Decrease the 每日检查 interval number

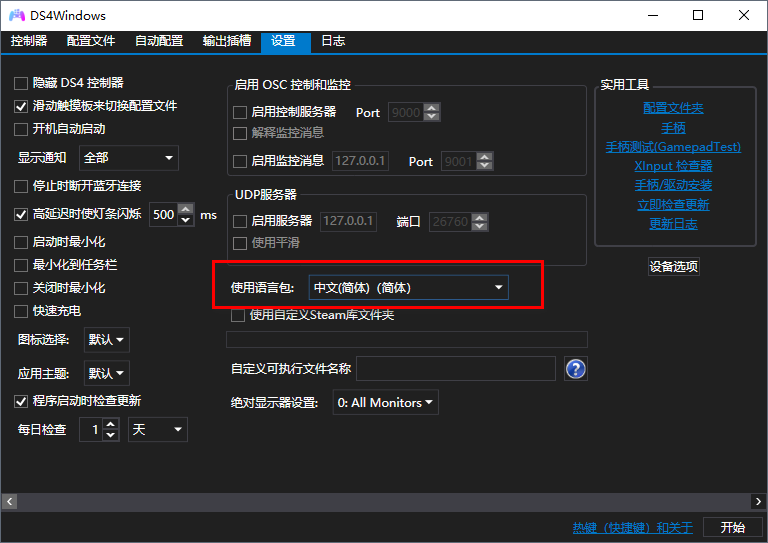111,435
